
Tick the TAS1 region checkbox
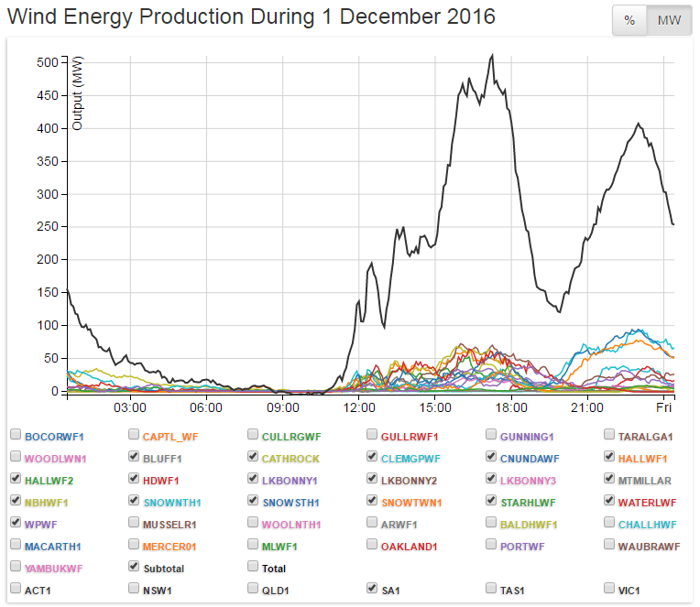point(492,589)
